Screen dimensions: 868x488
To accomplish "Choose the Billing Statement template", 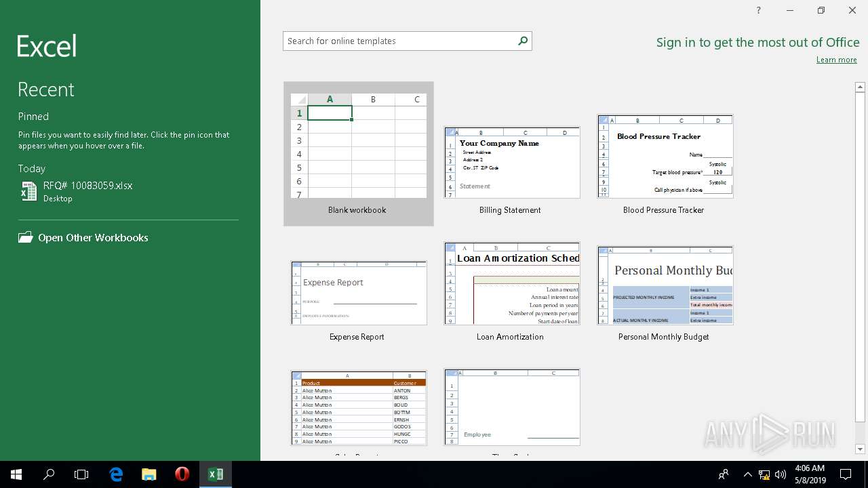I will (x=512, y=163).
